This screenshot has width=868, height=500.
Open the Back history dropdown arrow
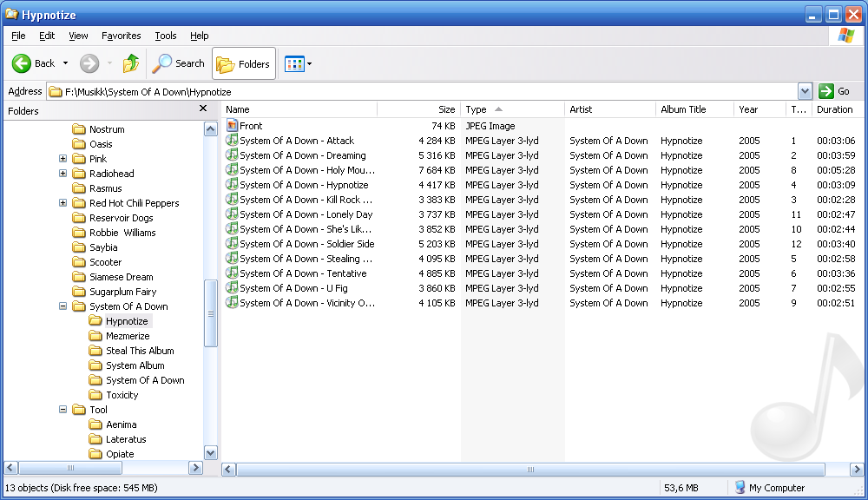coord(65,63)
